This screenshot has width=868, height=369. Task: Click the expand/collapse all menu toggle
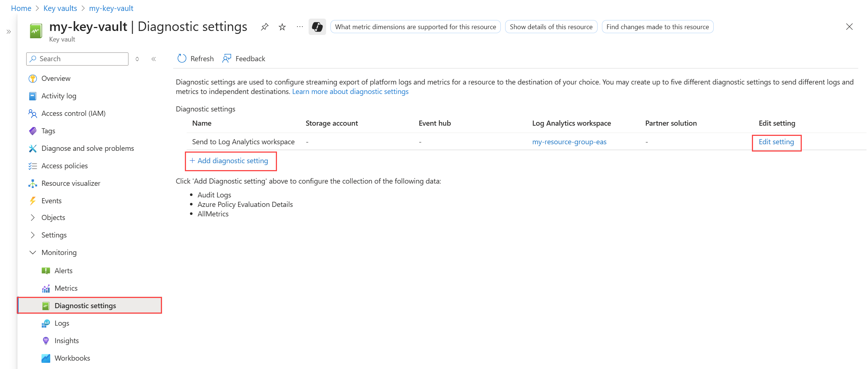tap(137, 59)
